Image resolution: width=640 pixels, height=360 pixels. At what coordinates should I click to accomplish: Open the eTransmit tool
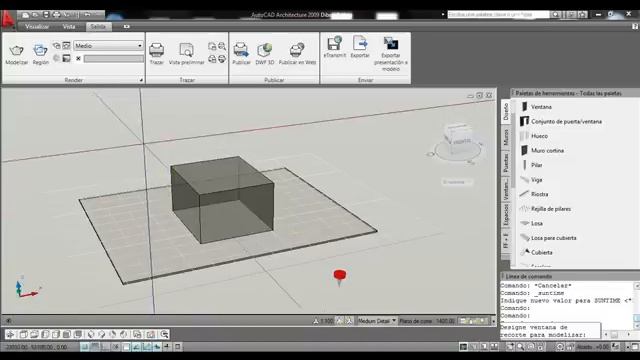tap(334, 44)
